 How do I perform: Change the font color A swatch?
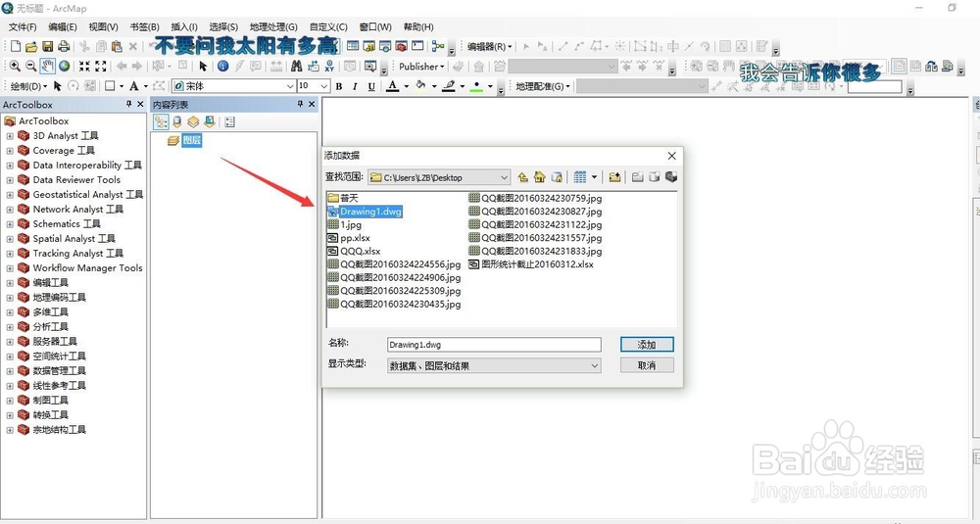pos(393,86)
